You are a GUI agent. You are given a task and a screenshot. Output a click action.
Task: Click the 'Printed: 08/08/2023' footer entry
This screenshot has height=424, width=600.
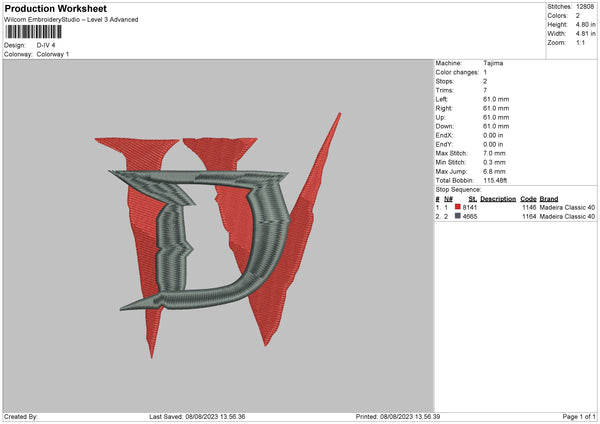click(398, 416)
